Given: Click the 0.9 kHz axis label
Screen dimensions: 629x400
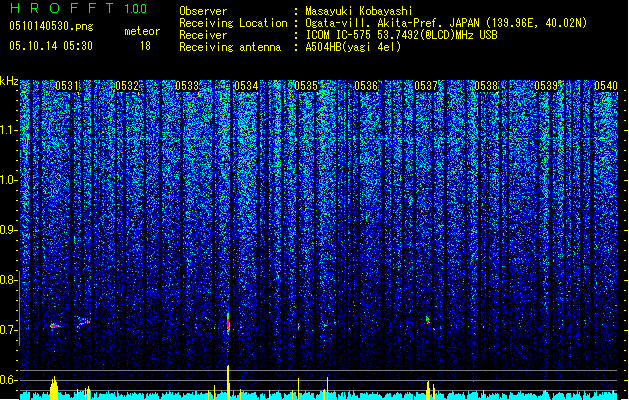Looking at the screenshot, I should point(8,230).
